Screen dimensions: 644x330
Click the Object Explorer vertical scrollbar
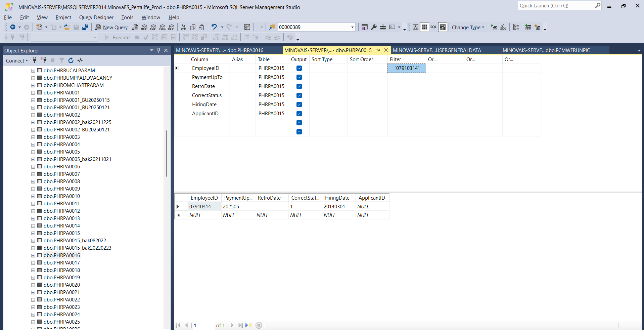coord(167,153)
